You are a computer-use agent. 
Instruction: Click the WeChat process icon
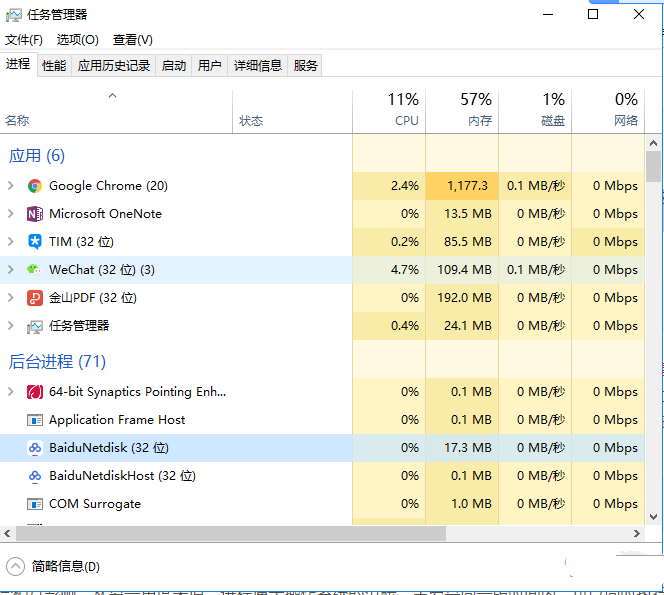(34, 270)
